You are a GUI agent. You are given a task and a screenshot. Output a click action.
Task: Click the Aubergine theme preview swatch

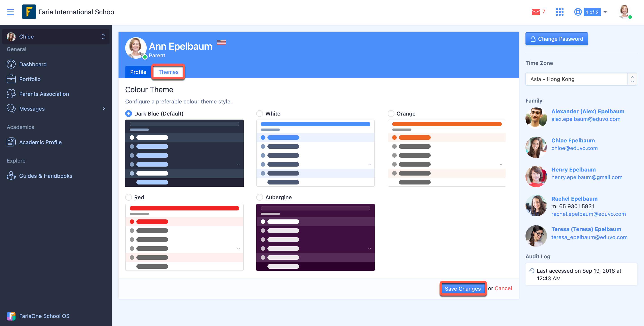coord(315,237)
